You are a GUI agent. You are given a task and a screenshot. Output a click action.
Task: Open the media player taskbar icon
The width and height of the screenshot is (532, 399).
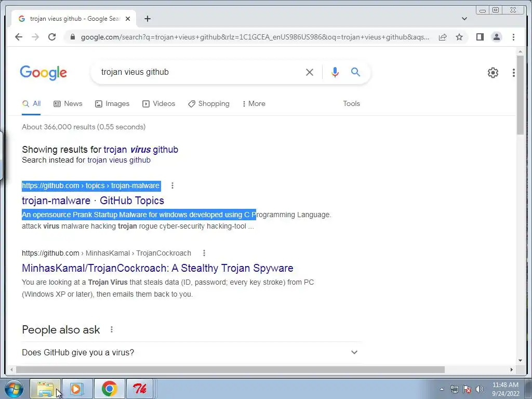[77, 389]
